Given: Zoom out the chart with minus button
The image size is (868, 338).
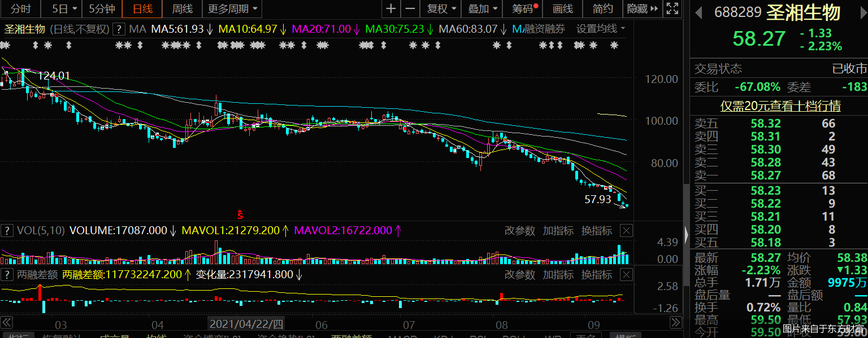Looking at the screenshot, I should point(410,9).
